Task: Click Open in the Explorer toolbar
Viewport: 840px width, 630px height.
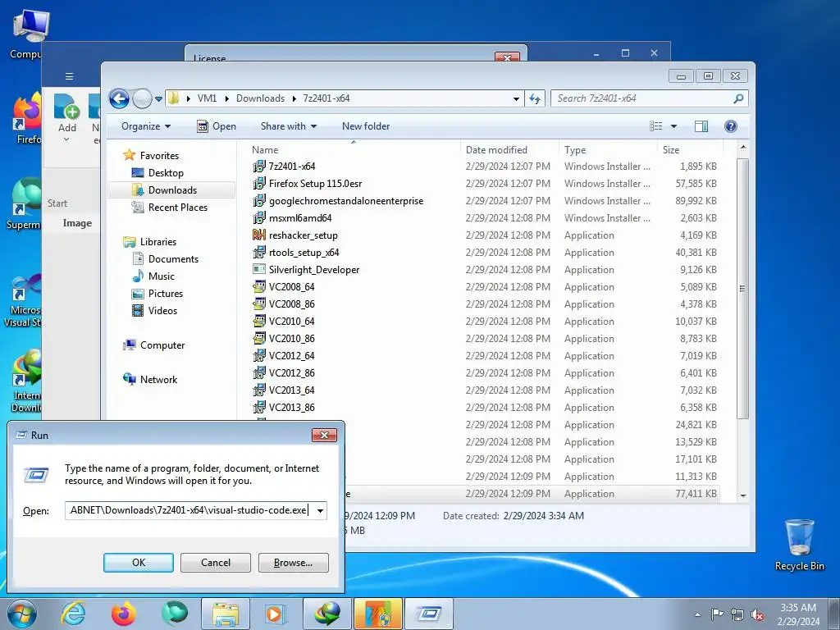Action: tap(217, 126)
